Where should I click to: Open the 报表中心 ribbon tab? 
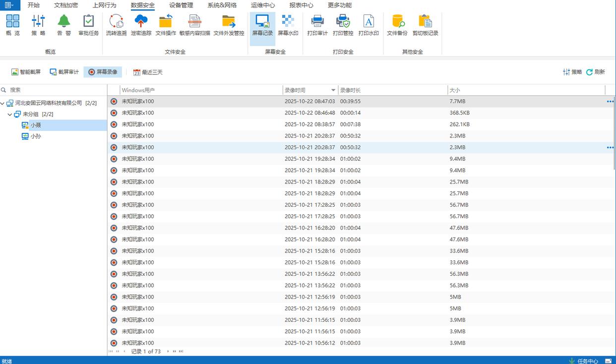coord(301,5)
